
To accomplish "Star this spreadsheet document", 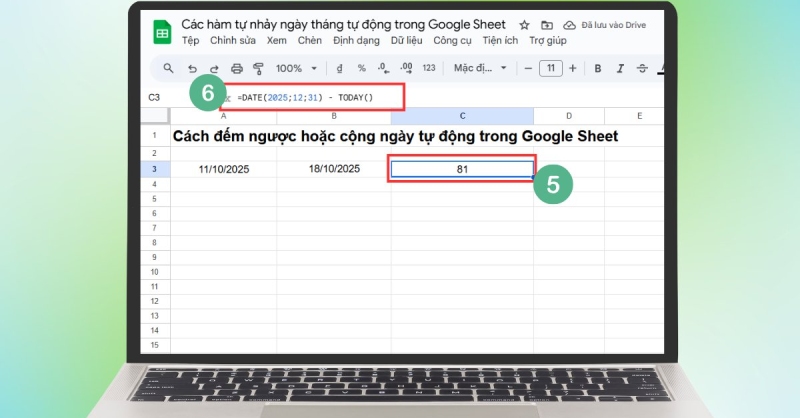I will point(524,25).
